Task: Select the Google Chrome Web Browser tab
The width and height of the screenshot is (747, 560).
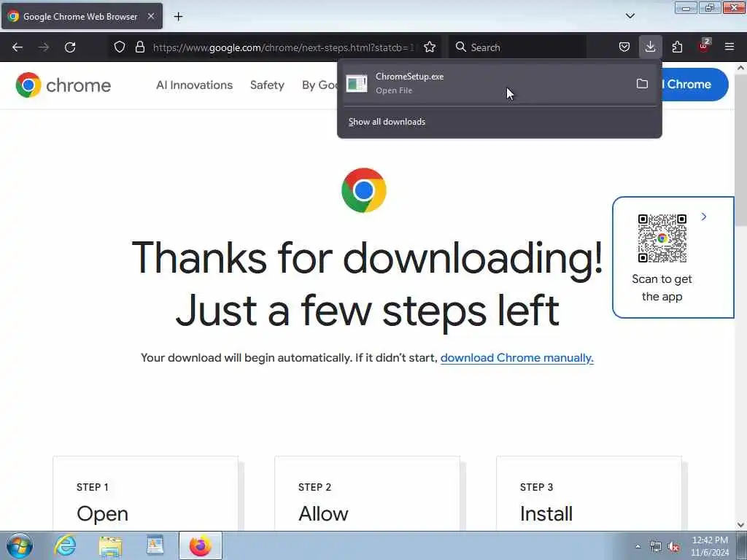Action: pyautogui.click(x=82, y=16)
